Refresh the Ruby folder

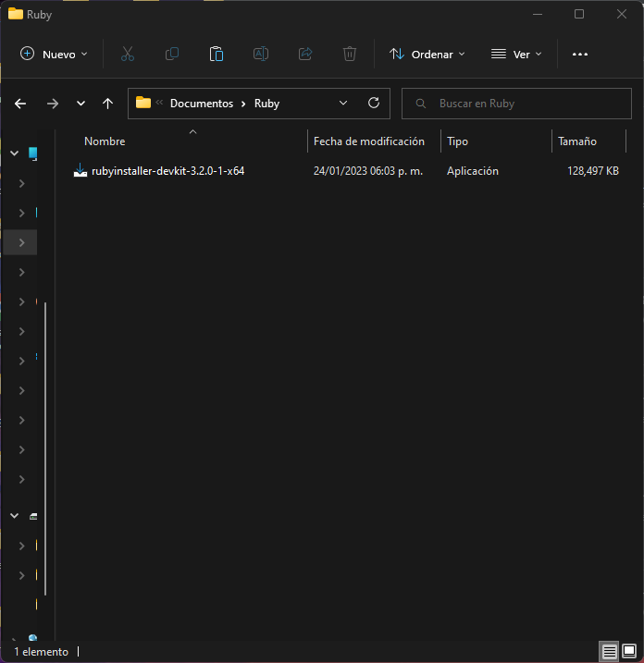[374, 104]
